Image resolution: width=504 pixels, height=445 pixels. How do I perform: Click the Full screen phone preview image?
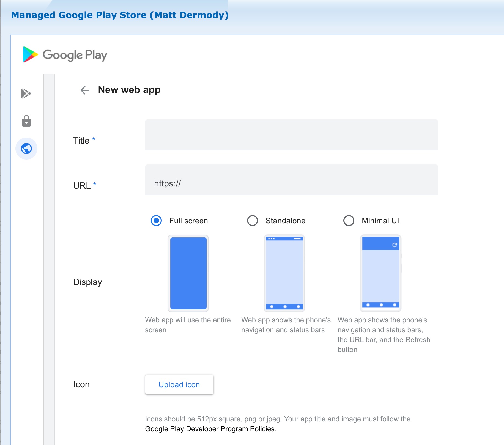tap(188, 273)
